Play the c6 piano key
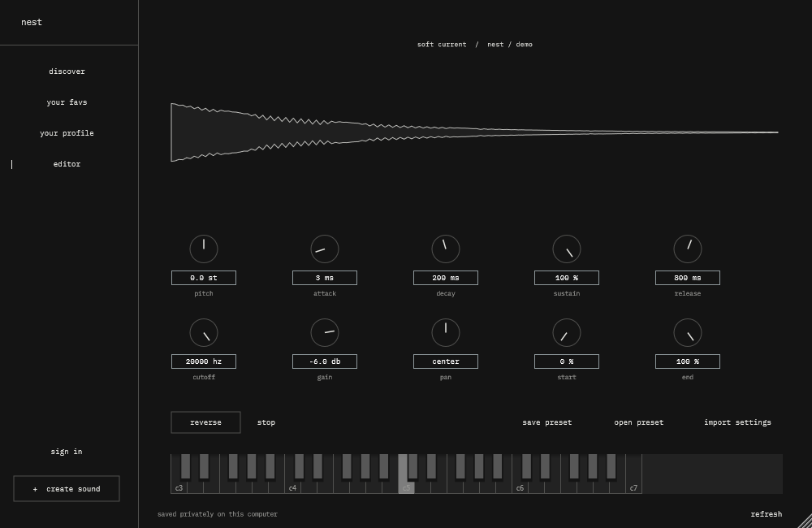Image resolution: width=812 pixels, height=528 pixels. click(x=520, y=487)
